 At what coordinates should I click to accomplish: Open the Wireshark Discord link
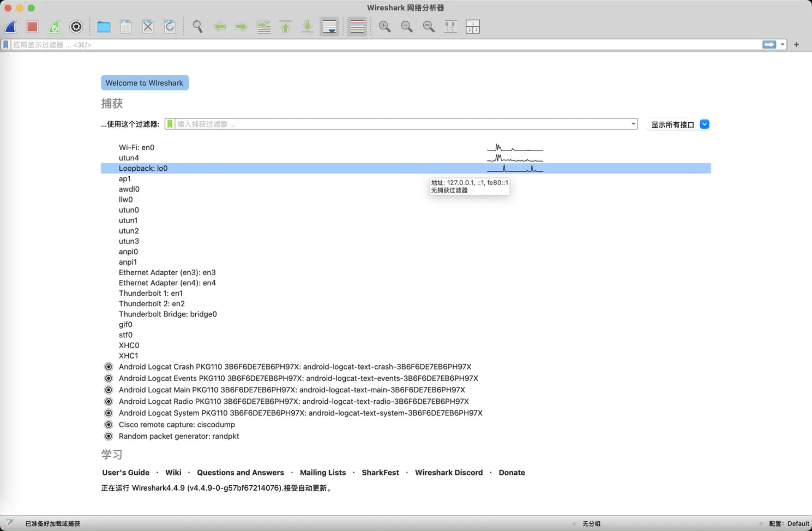click(x=449, y=473)
